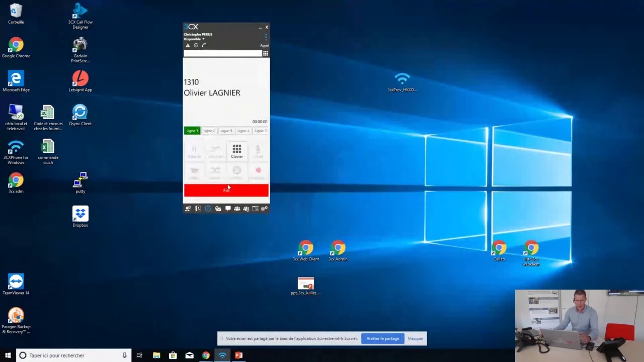The image size is (644, 362).
Task: Mute the microphone in the call panel
Action: point(258,151)
